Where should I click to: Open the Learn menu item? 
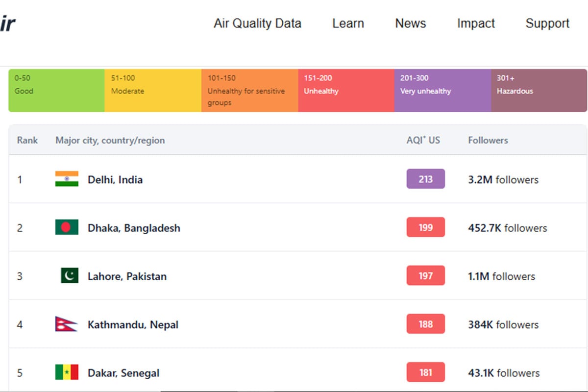(348, 24)
